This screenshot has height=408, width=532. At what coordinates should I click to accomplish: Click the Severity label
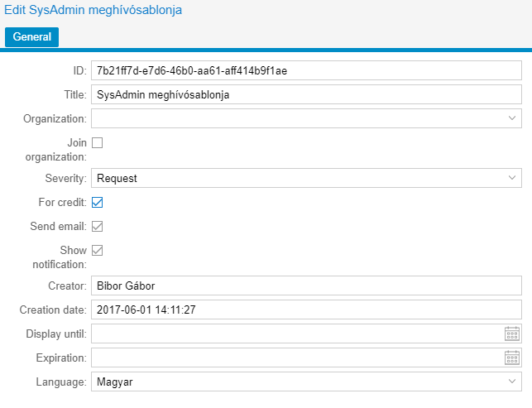click(65, 178)
